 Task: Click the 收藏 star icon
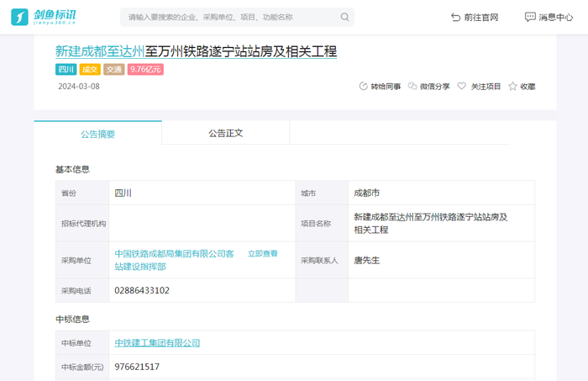(x=512, y=86)
